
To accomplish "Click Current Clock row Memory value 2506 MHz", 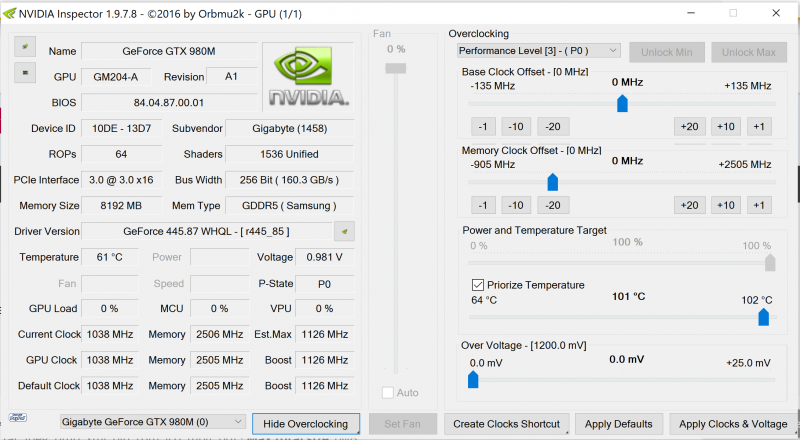I will [220, 334].
